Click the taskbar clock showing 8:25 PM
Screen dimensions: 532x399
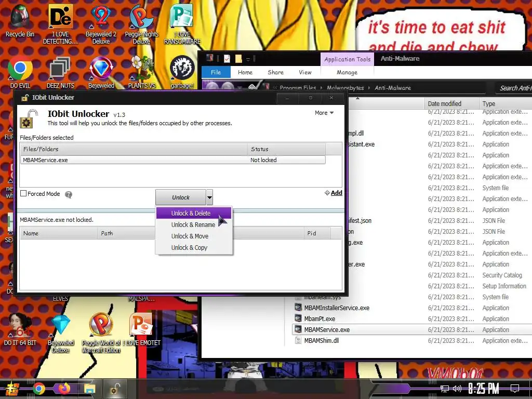pyautogui.click(x=484, y=389)
